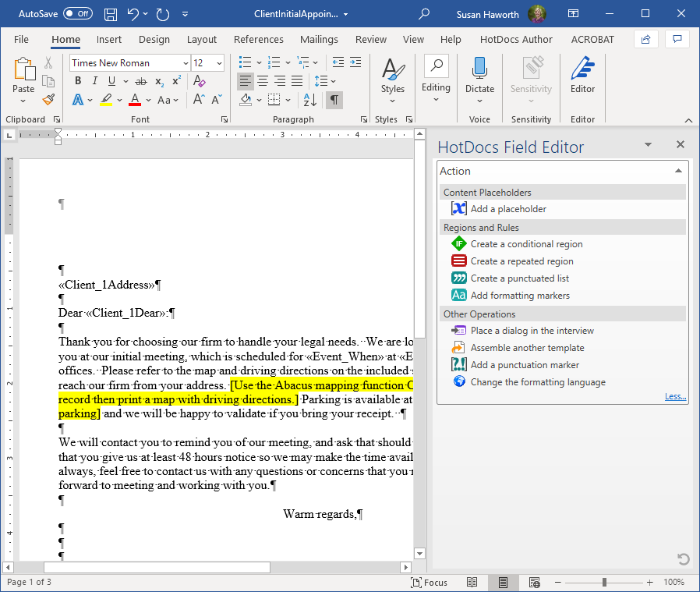700x592 pixels.
Task: Open the font name dropdown
Action: click(186, 63)
